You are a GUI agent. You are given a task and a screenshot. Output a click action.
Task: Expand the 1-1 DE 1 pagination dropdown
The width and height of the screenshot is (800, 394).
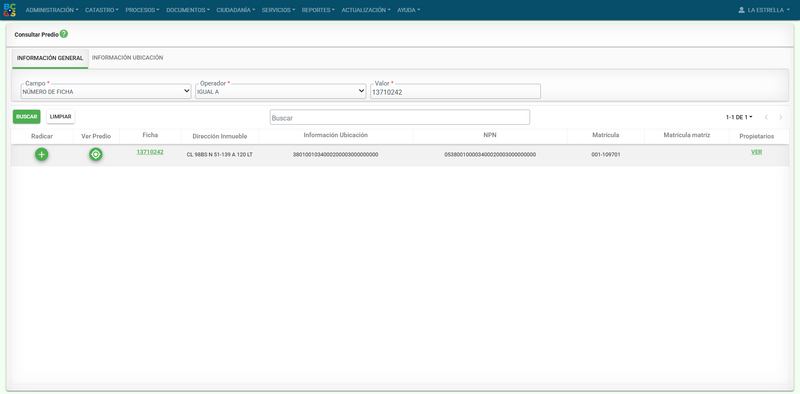point(739,117)
